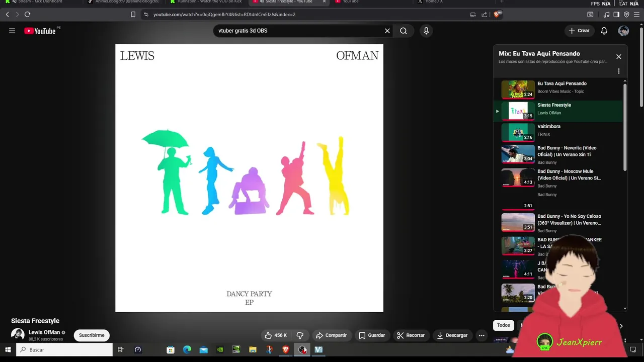Clear the search box with the X

coord(387,31)
